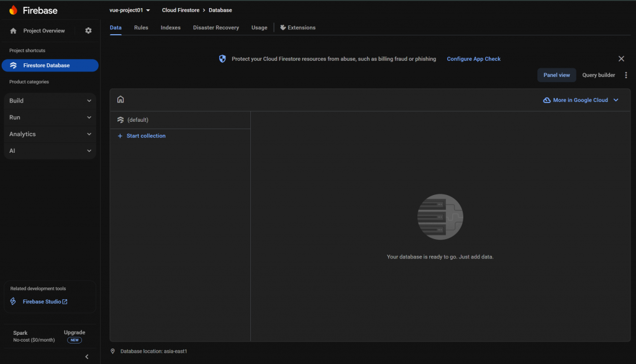Open the Disaster Recovery tab
This screenshot has width=636, height=364.
(x=216, y=27)
